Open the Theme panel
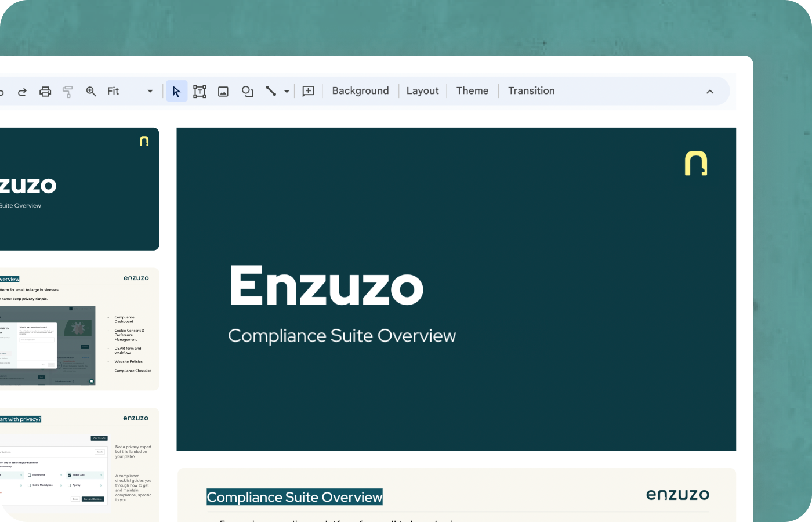 pos(473,91)
